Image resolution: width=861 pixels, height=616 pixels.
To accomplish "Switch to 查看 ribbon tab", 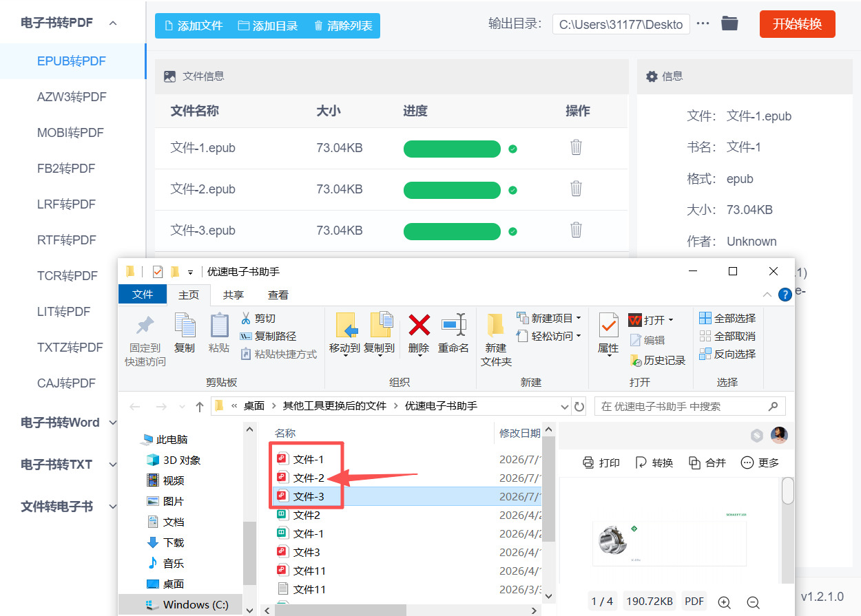I will coord(278,295).
